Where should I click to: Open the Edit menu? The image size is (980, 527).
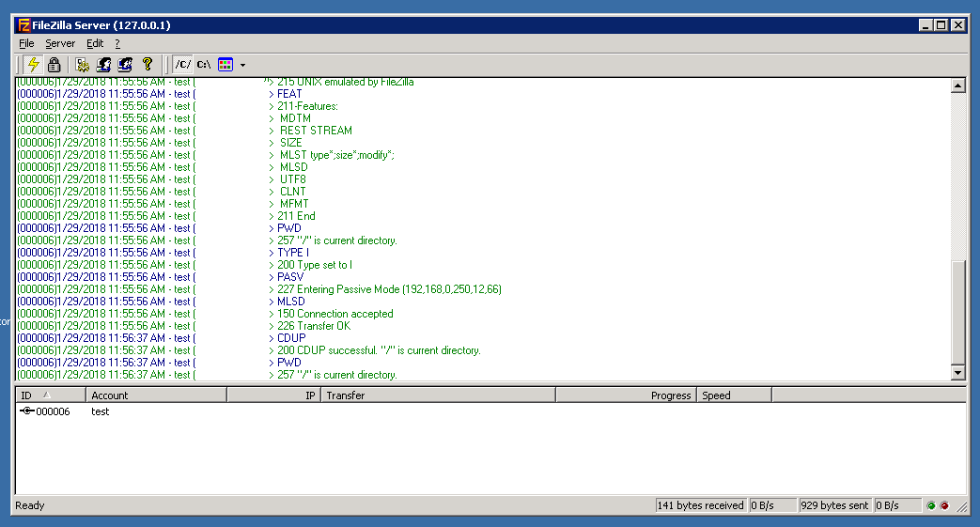point(95,43)
